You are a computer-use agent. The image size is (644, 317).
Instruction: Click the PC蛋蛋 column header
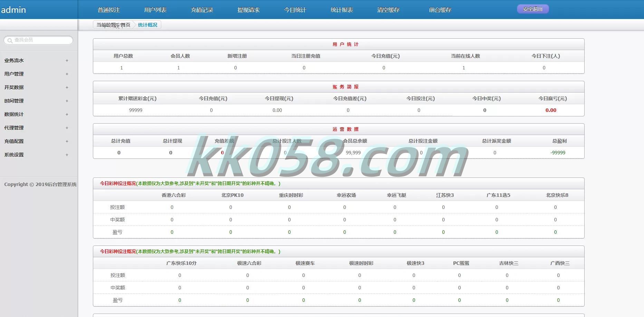tap(461, 263)
